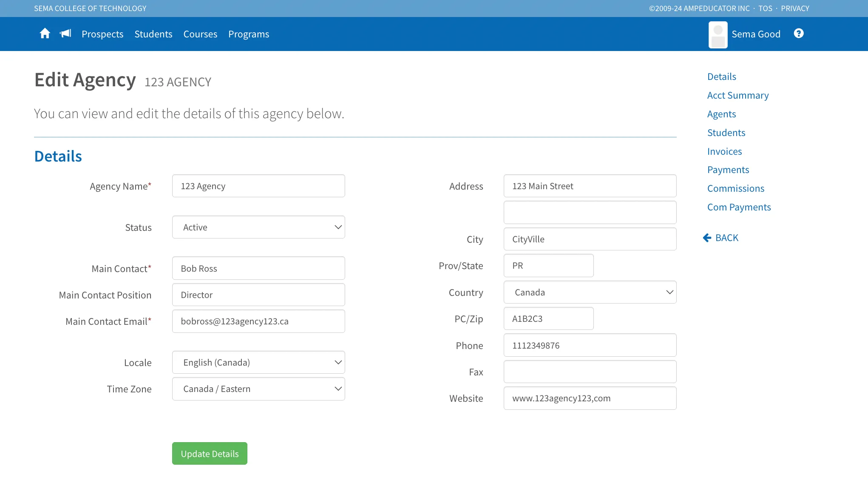
Task: Open Students in the sidebar list
Action: click(726, 133)
